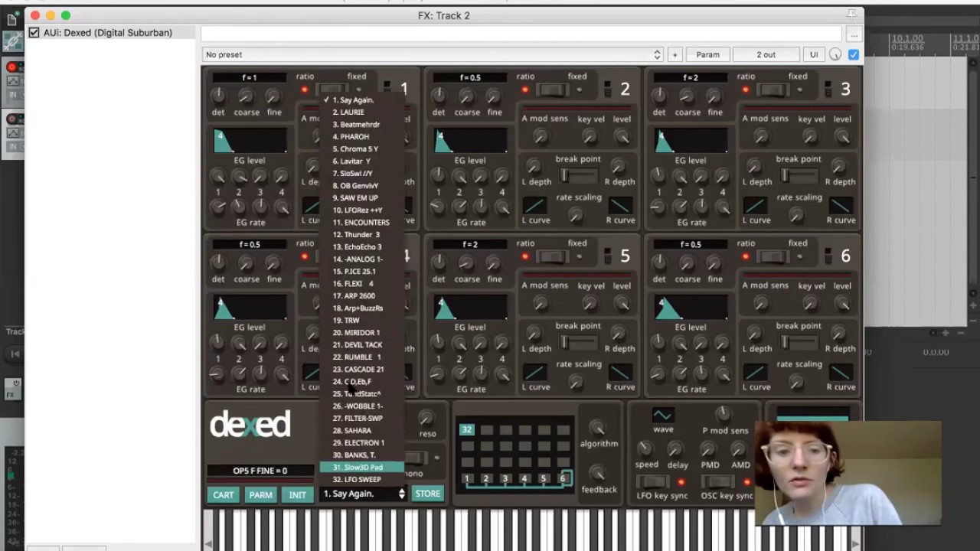Toggle operator 6 ratio/fixed switch

[x=772, y=257]
